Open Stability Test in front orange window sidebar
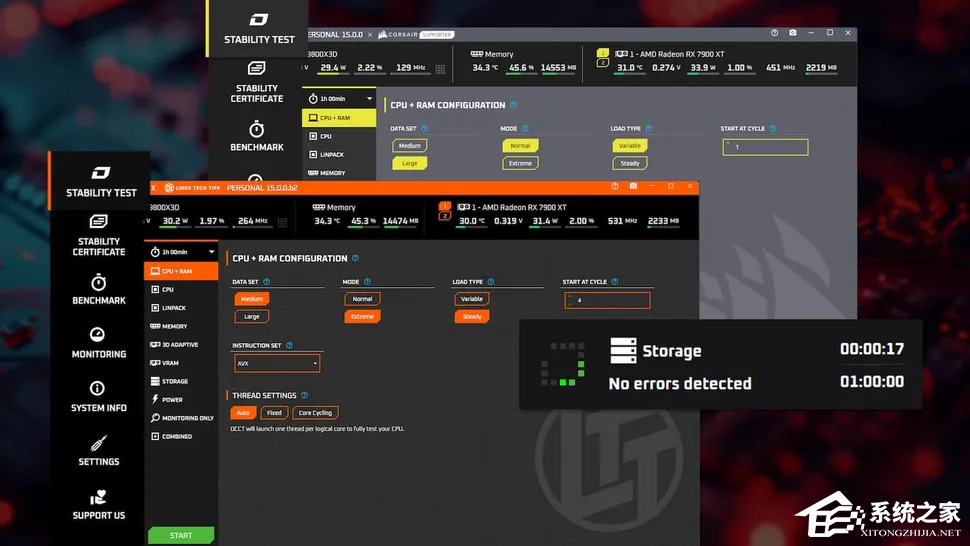This screenshot has height=546, width=970. coord(101,181)
